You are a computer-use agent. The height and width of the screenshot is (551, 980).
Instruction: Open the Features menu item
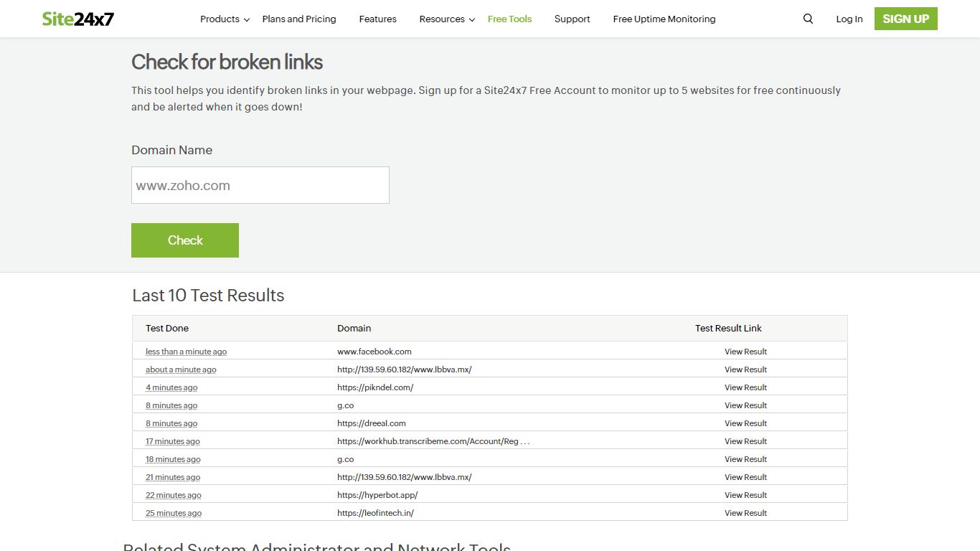click(x=377, y=19)
